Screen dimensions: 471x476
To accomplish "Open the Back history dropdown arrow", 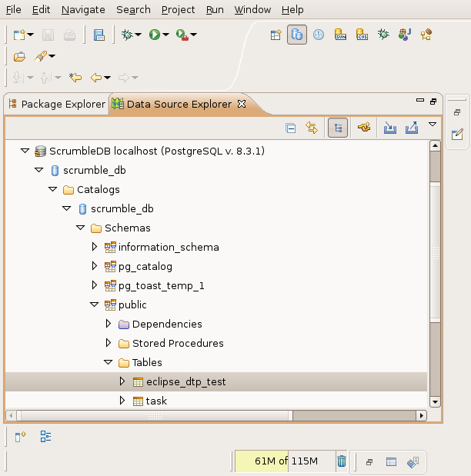I will [107, 78].
